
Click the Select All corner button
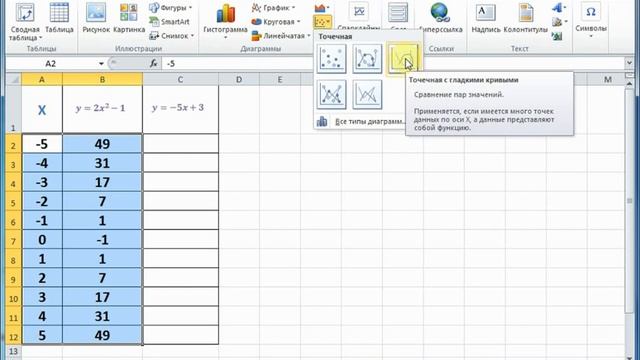pos(13,79)
